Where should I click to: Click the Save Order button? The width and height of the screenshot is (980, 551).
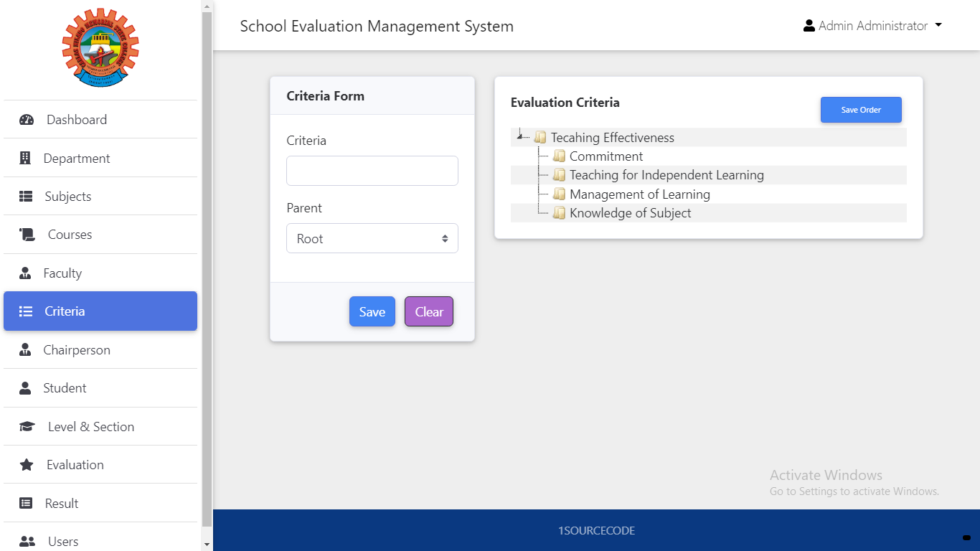pos(861,109)
